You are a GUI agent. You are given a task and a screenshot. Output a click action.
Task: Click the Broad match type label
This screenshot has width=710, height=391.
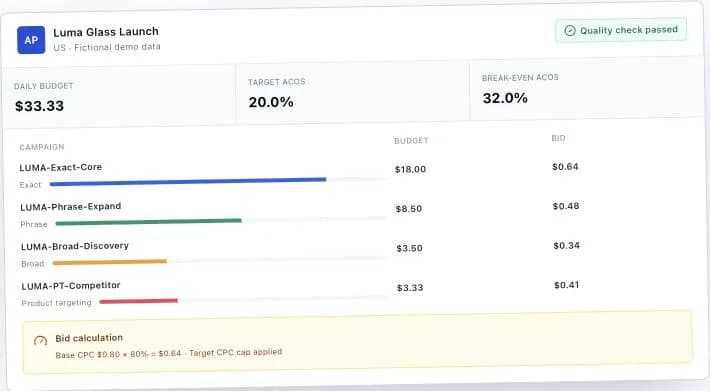pyautogui.click(x=33, y=264)
